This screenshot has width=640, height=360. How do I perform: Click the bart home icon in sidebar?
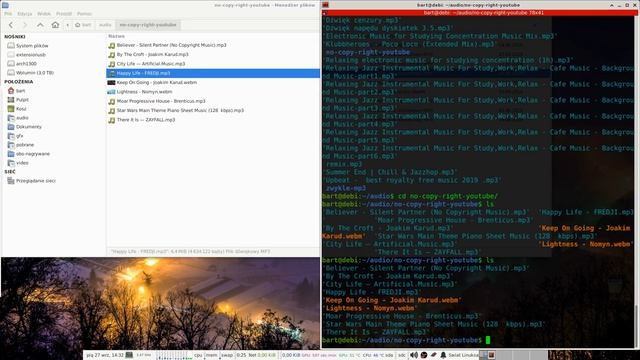(11, 91)
